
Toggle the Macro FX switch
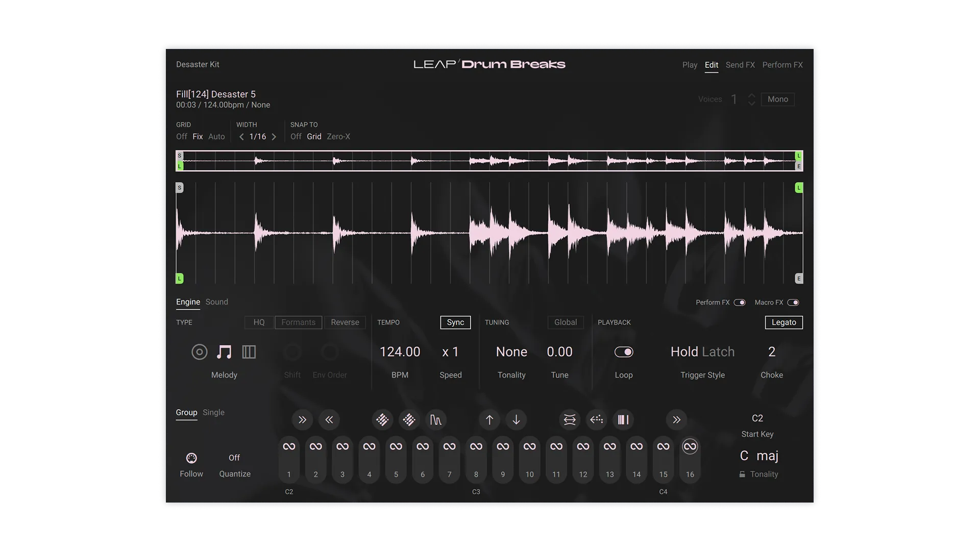pos(793,303)
